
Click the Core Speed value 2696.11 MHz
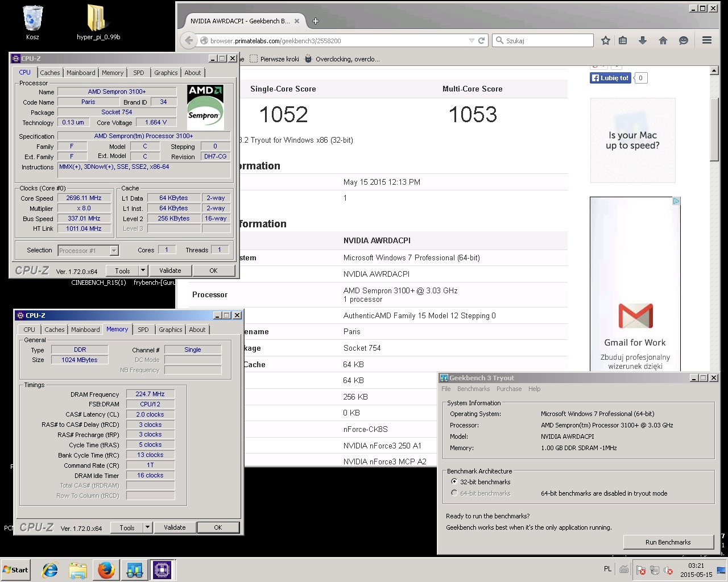(84, 198)
